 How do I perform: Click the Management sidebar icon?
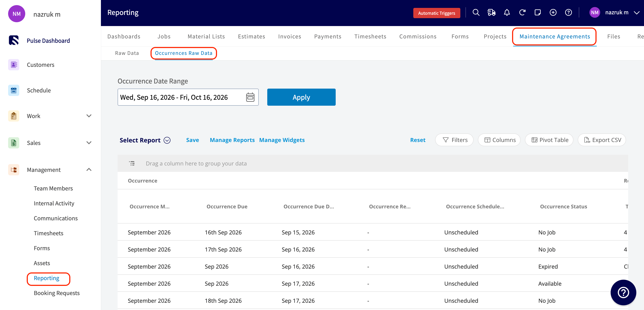(x=14, y=170)
